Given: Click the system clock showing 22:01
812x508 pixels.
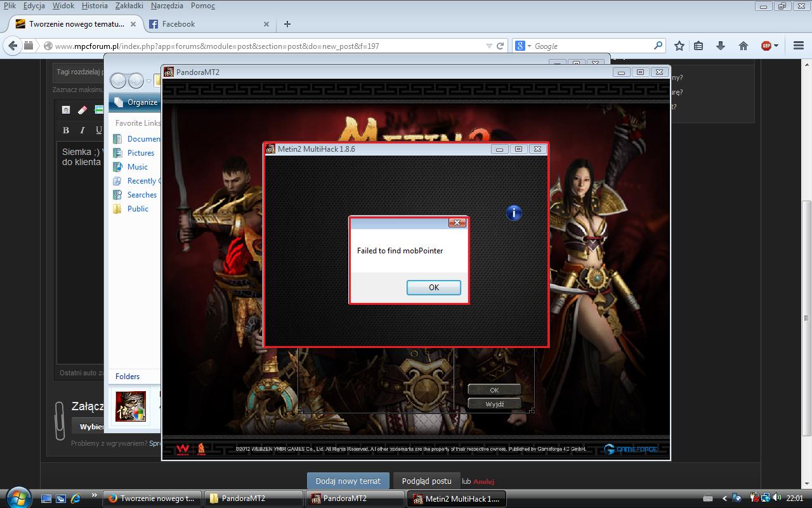Looking at the screenshot, I should [x=794, y=498].
